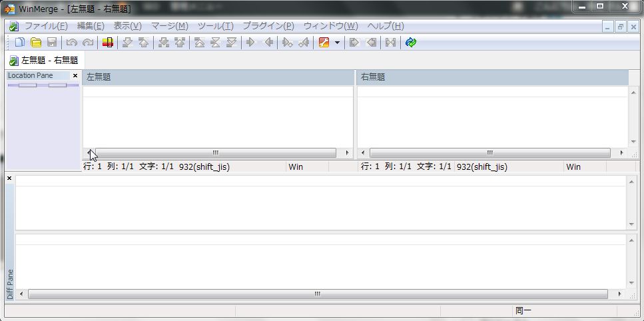Viewport: 644px width, 321px height.
Task: Click right pane vertical scroll down arrow
Action: (633, 142)
